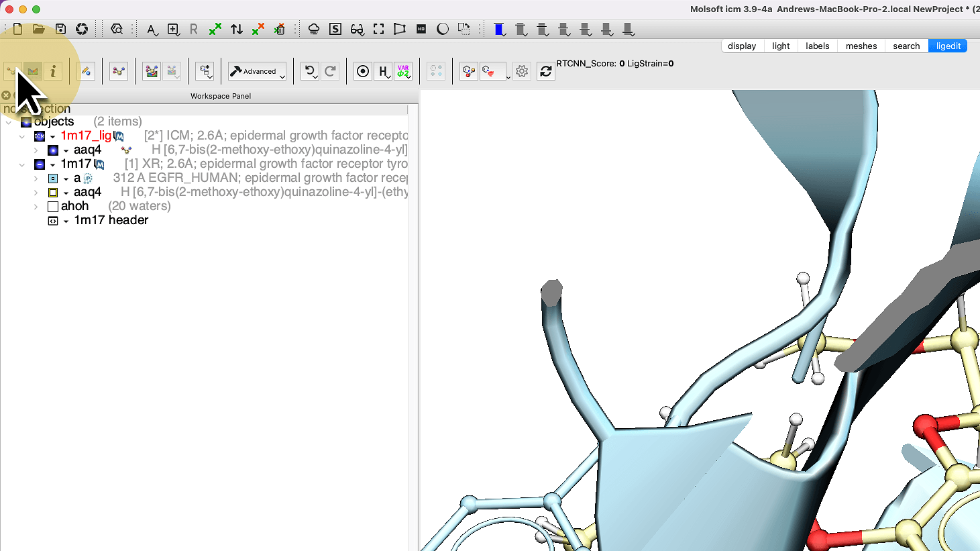Select the 1m17 header entry

(111, 220)
